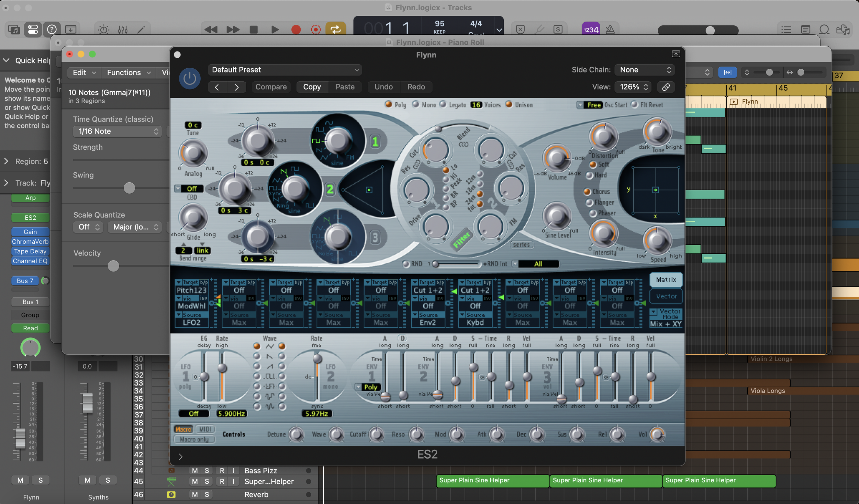The width and height of the screenshot is (859, 504).
Task: Click the Quick Help question mark button
Action: coord(52,30)
